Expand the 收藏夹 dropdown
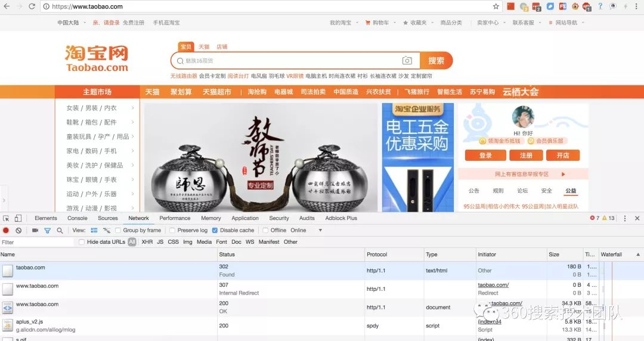Screen dimensions: 644x341 click(417, 23)
